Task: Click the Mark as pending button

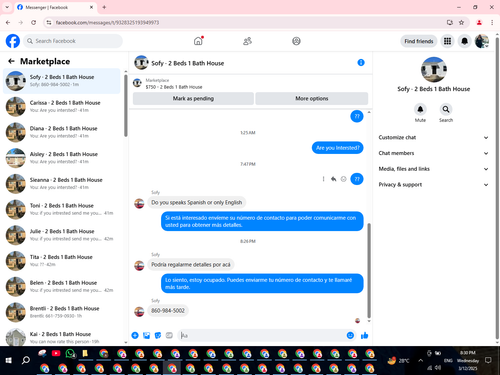Action: tap(193, 98)
